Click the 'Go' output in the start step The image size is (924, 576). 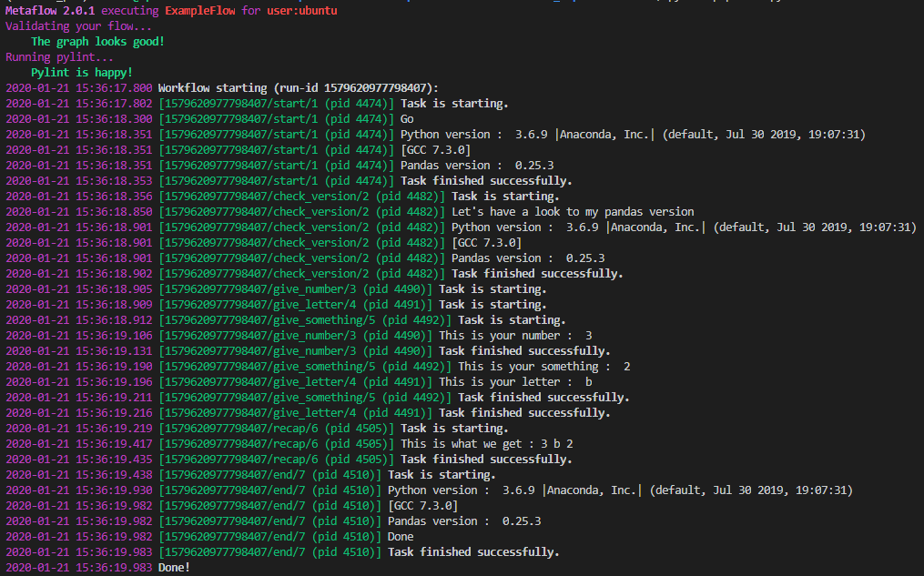click(407, 119)
